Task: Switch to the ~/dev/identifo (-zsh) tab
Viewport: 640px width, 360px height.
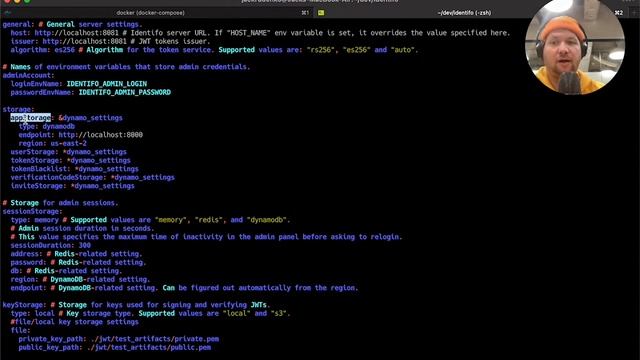Action: [x=464, y=13]
